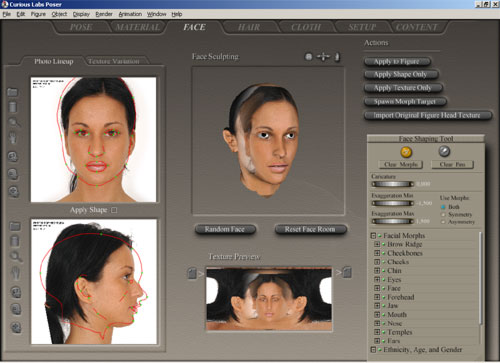The height and width of the screenshot is (363, 500).
Task: Switch to the POSE room tab
Action: [x=81, y=27]
